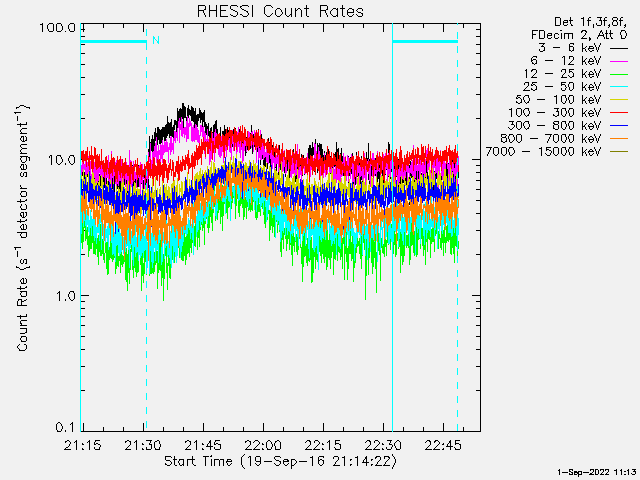Click the dashed cyan line near 21:30
The image size is (640, 480).
[x=147, y=227]
